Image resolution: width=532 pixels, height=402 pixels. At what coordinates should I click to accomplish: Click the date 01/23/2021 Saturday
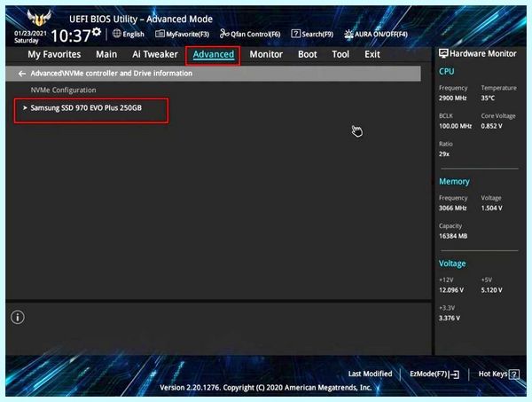point(30,36)
